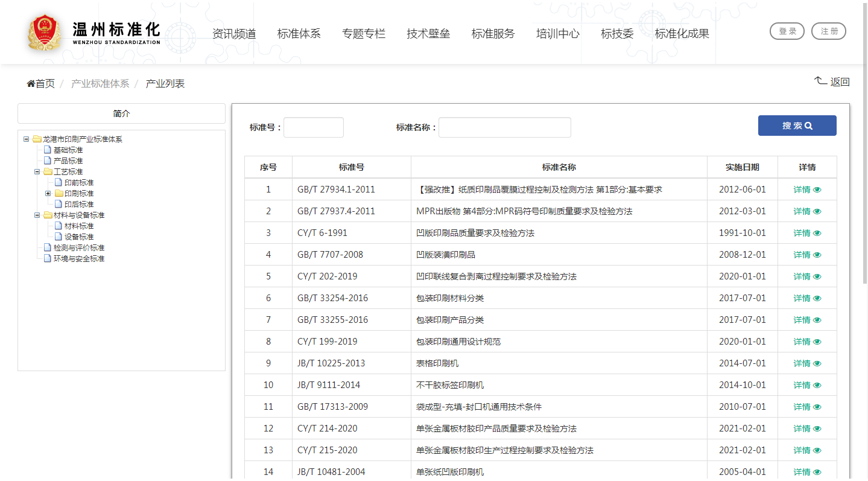Select 检测与评价标准 in the tree
Image resolution: width=868 pixels, height=481 pixels.
pyautogui.click(x=79, y=248)
